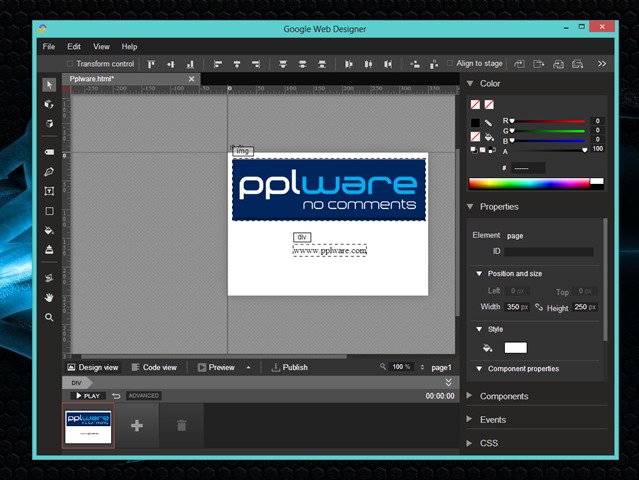The height and width of the screenshot is (480, 639).
Task: Open the Preview browser dropdown arrow
Action: pyautogui.click(x=248, y=367)
